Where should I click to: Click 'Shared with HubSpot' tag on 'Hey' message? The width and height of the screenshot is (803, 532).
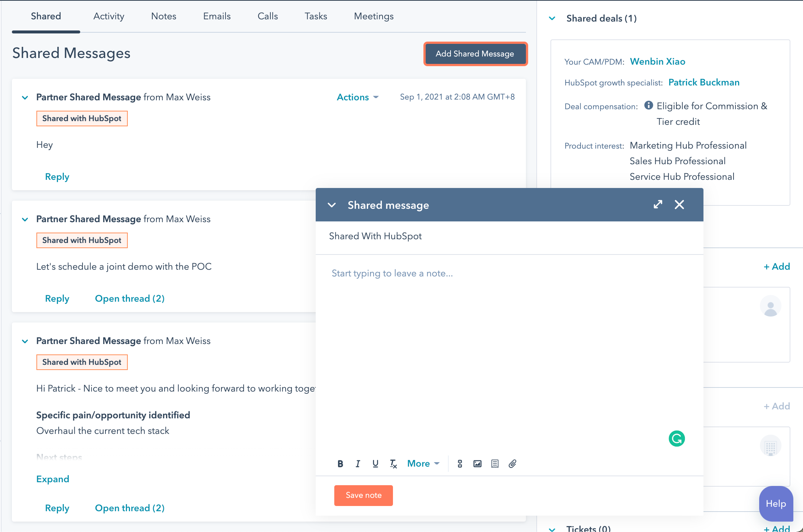[82, 119]
